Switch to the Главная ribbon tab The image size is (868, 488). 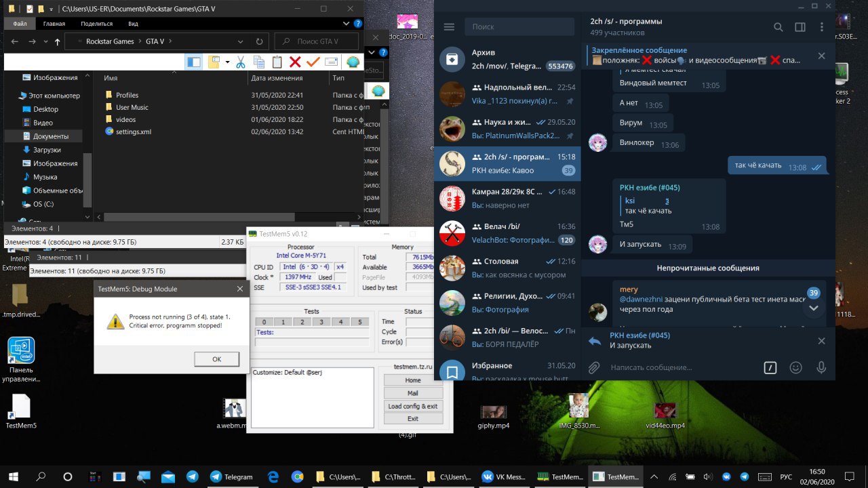click(x=54, y=24)
